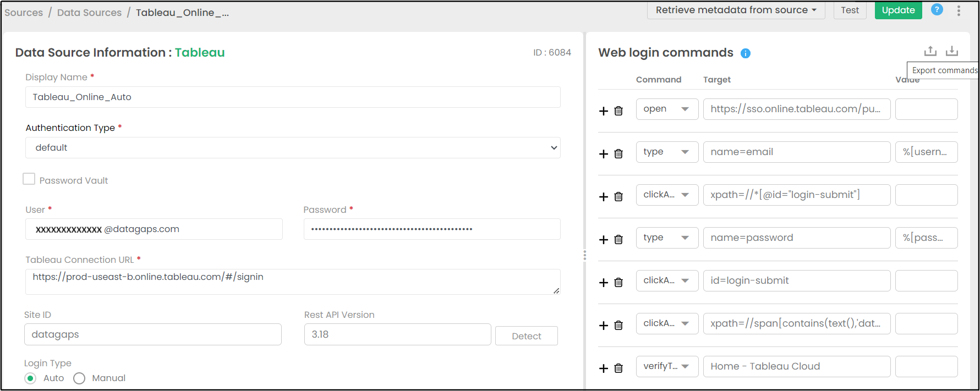Click the import commands upload icon

930,51
